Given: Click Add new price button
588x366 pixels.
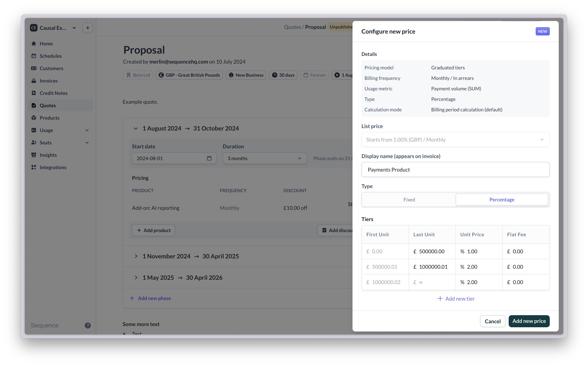Looking at the screenshot, I should click(529, 321).
